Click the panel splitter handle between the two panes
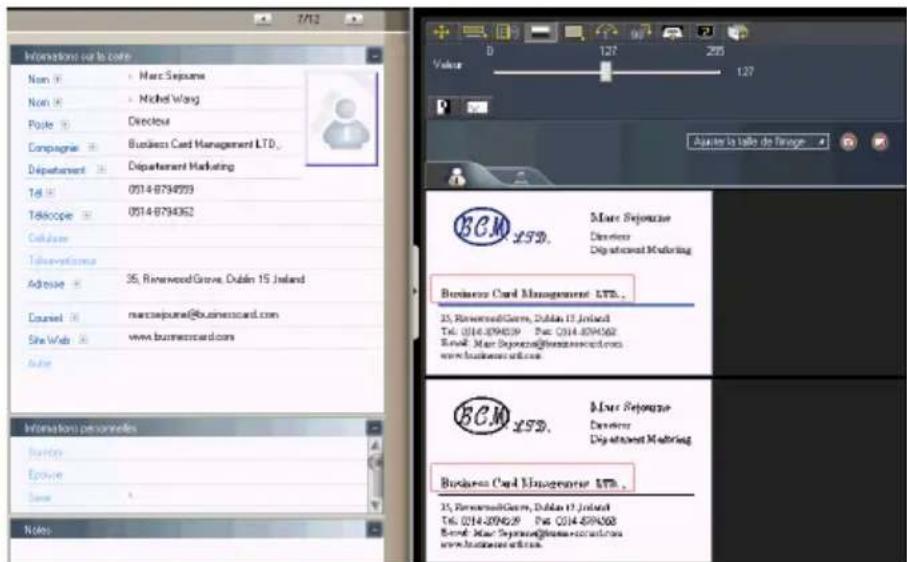 (x=415, y=291)
